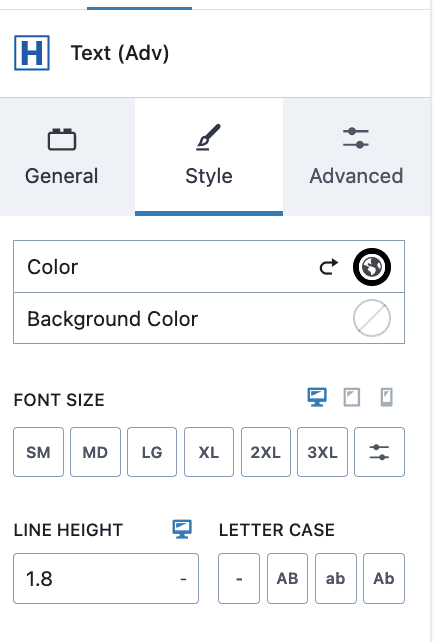Image resolution: width=434 pixels, height=642 pixels.
Task: Choose MD font size
Action: 95,452
